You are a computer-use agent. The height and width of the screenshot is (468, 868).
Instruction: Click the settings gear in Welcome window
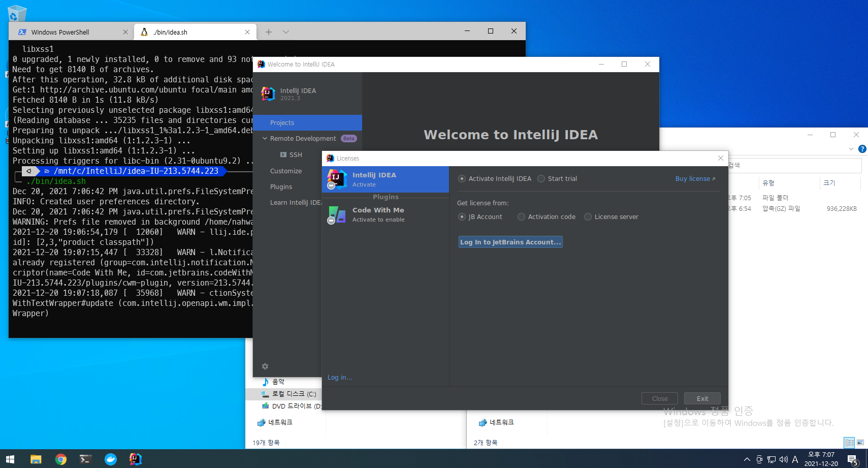click(265, 366)
